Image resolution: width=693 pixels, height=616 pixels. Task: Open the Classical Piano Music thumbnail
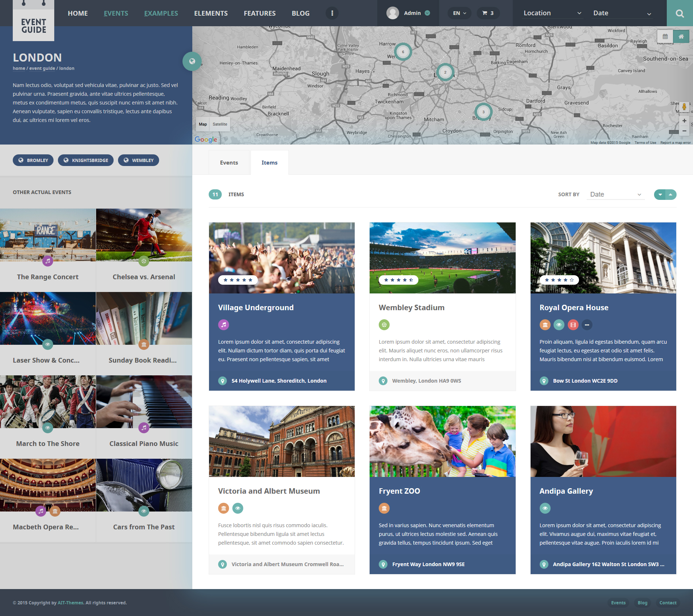[144, 402]
